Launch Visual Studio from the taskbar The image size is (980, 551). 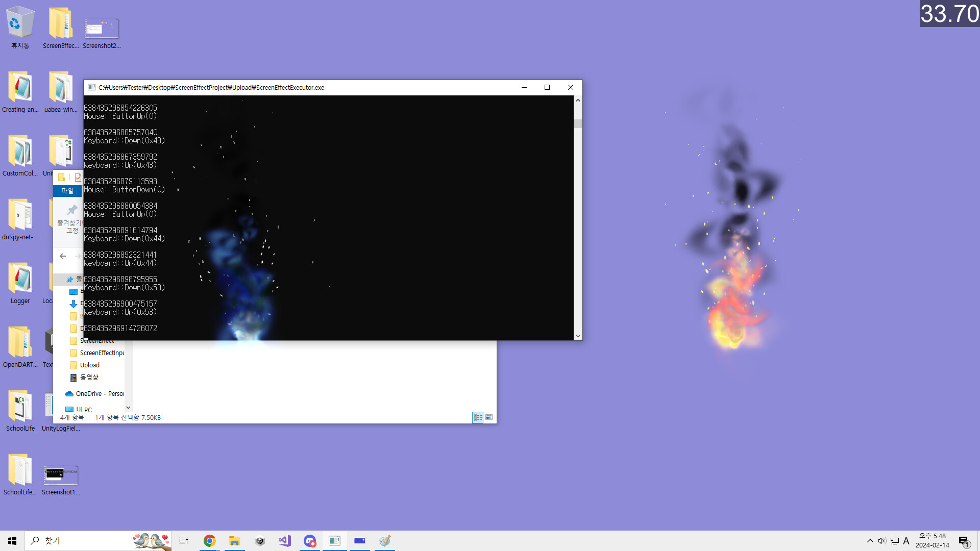(285, 540)
